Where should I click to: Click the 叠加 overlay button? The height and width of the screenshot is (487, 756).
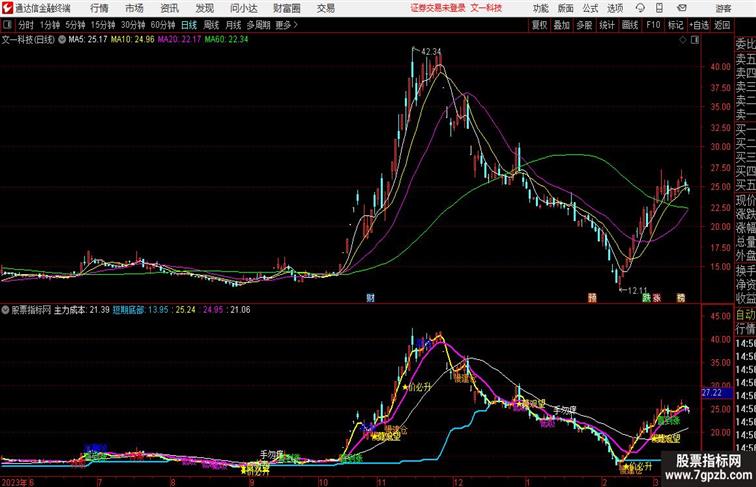(561, 25)
